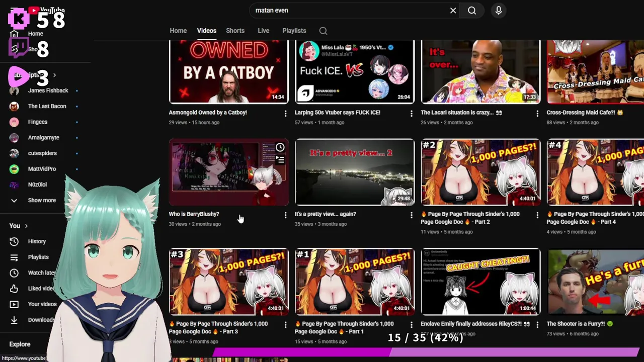This screenshot has width=644, height=362.
Task: Open cutespiders subscription
Action: (42, 153)
